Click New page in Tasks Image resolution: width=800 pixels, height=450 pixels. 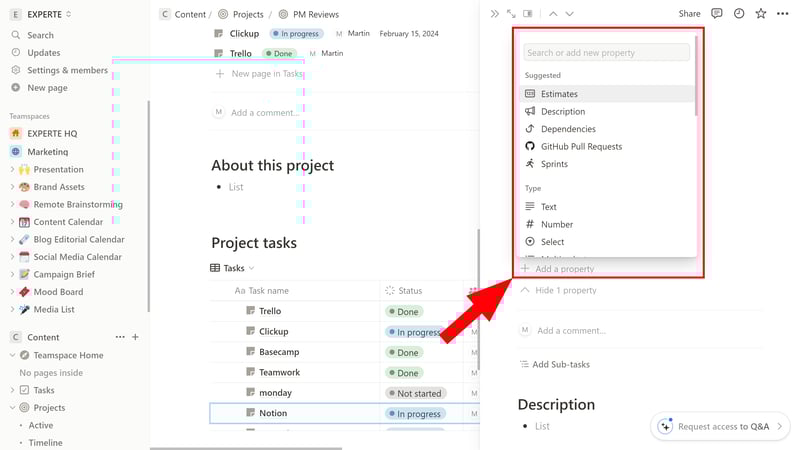pyautogui.click(x=259, y=73)
